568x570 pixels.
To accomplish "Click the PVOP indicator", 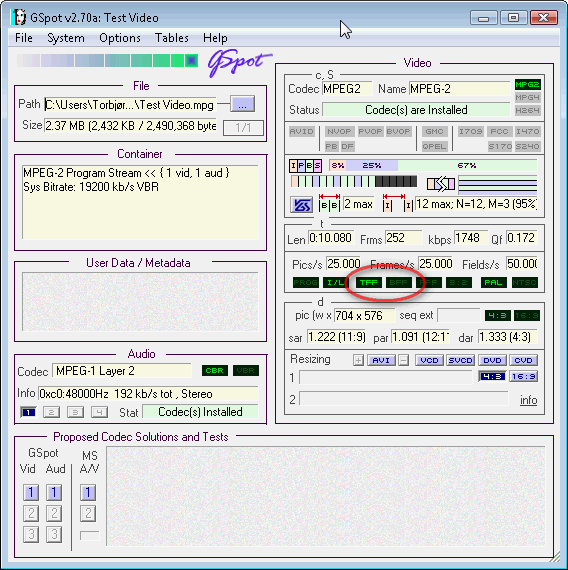I will point(370,131).
